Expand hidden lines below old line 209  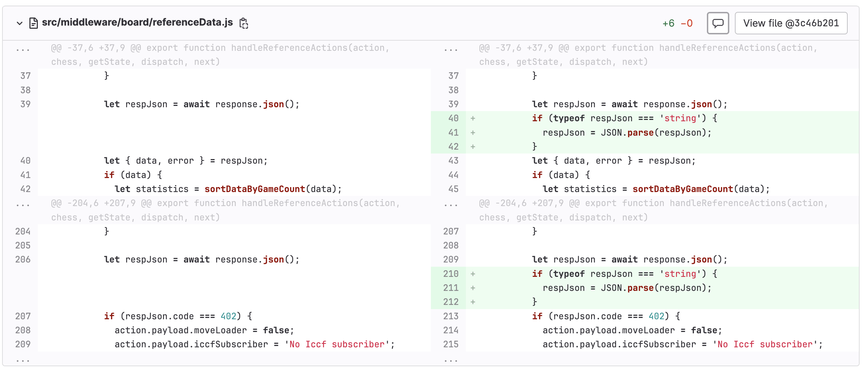point(23,360)
